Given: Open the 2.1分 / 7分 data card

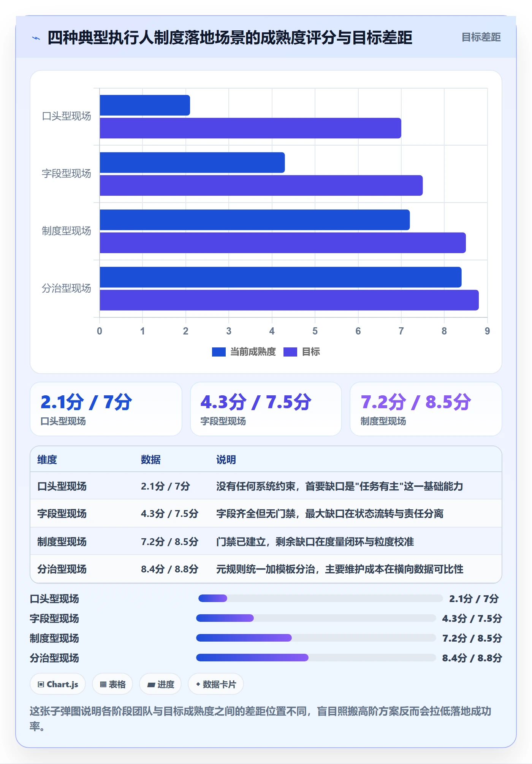Looking at the screenshot, I should tap(106, 409).
